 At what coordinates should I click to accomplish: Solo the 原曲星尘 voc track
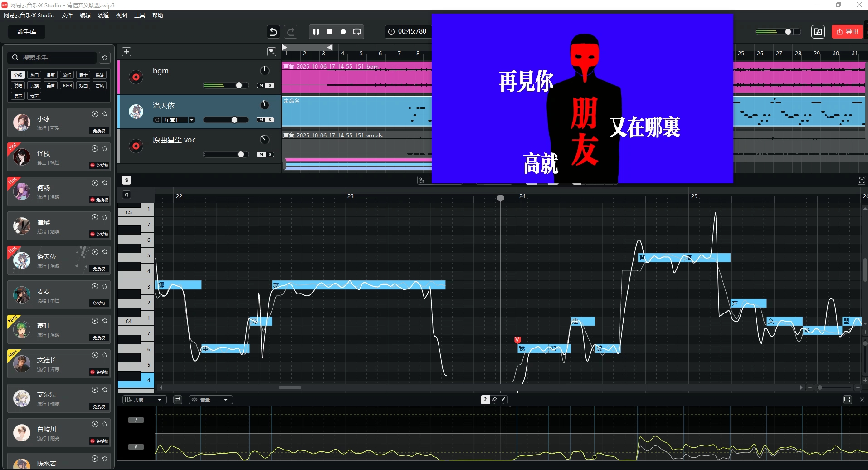point(270,154)
